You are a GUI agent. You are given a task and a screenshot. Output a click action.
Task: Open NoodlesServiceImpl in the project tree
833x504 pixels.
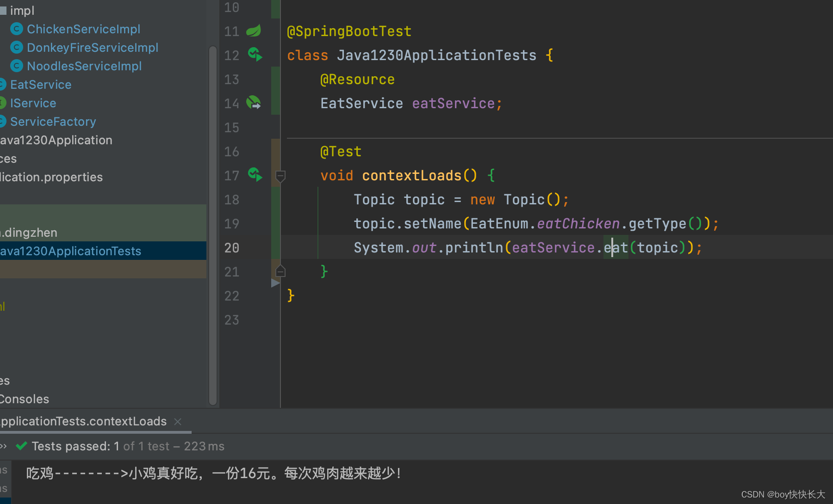pos(84,66)
